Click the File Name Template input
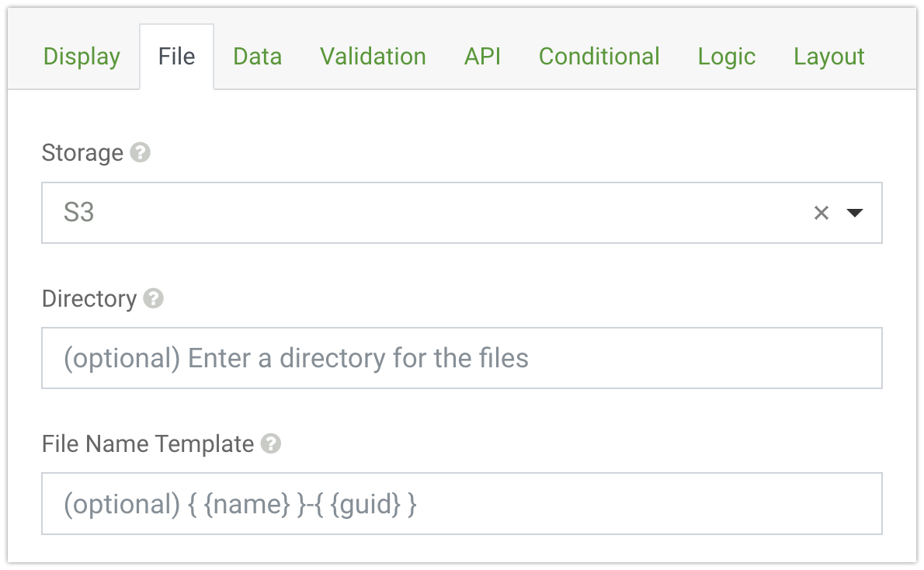The width and height of the screenshot is (924, 570). pyautogui.click(x=461, y=503)
